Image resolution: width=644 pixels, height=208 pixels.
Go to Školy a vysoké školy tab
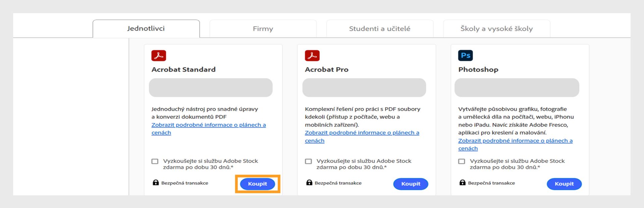[496, 29]
